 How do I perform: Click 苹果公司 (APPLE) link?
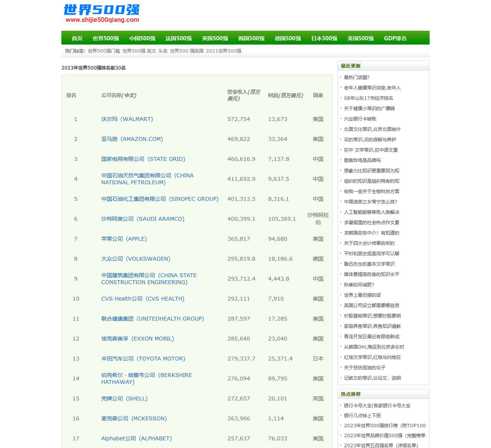coord(124,239)
